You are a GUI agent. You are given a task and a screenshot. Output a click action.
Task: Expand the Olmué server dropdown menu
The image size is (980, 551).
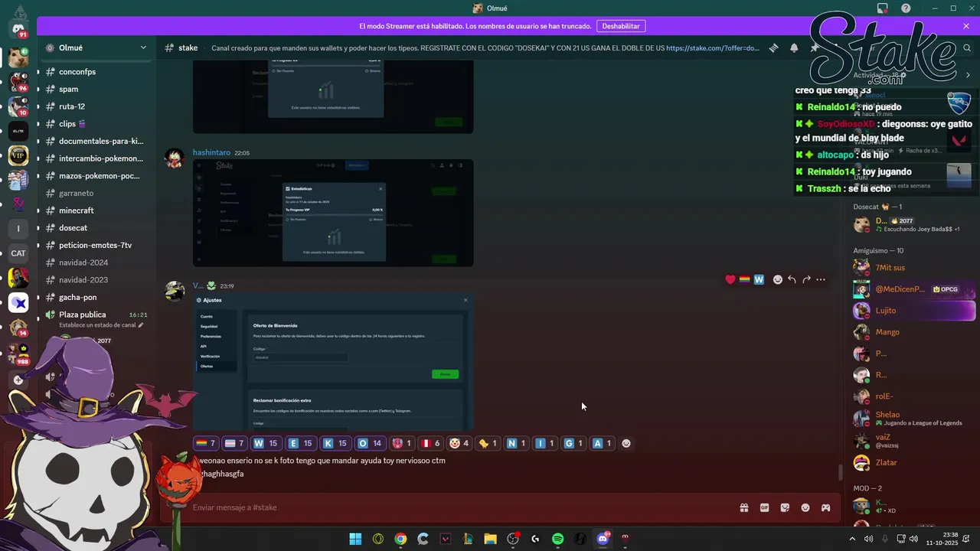(143, 47)
